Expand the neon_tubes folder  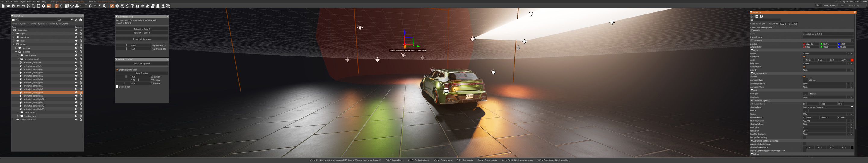point(18,112)
